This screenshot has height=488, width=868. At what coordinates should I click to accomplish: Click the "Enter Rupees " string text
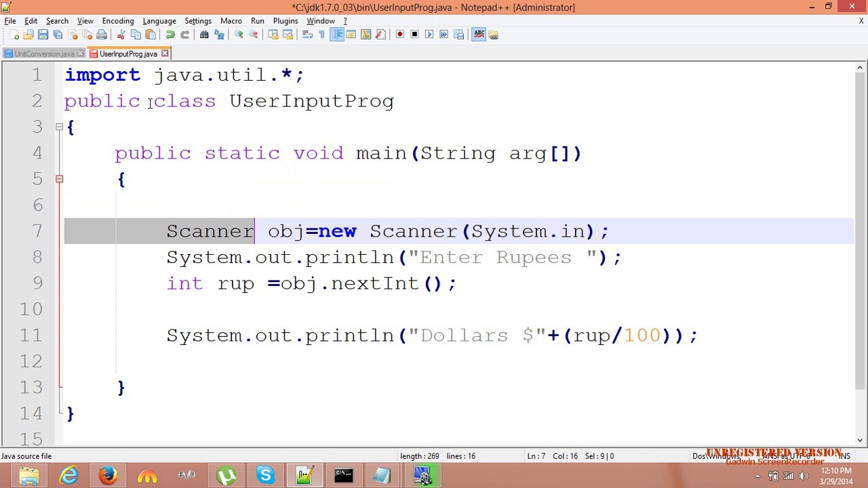502,258
